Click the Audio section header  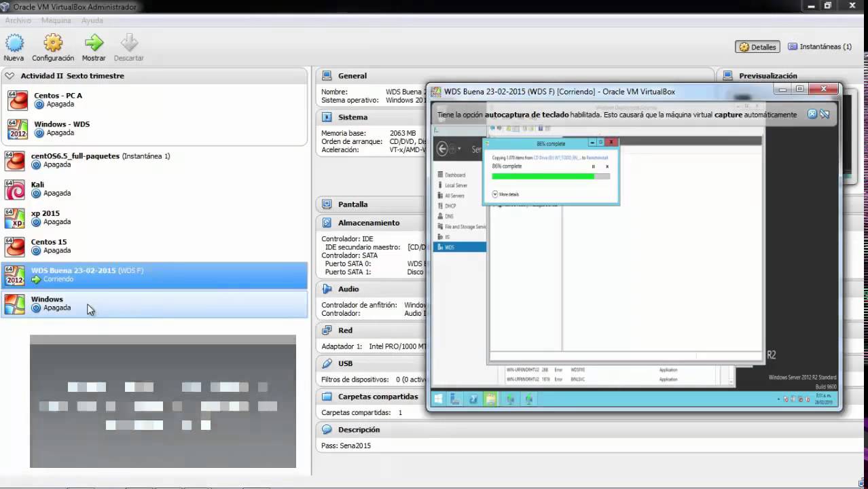pyautogui.click(x=348, y=289)
